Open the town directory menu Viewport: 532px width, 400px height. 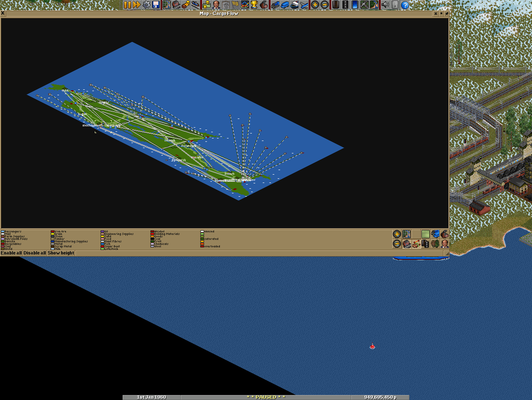(x=175, y=5)
